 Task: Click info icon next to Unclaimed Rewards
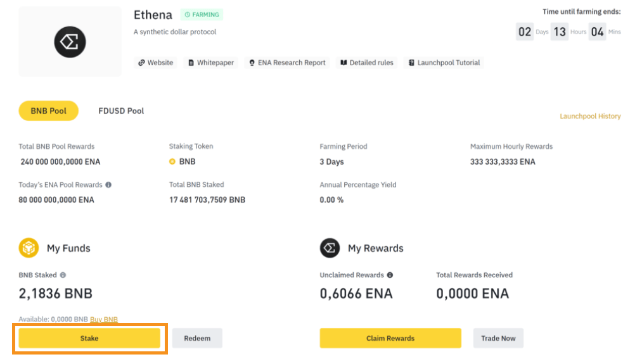coord(390,275)
